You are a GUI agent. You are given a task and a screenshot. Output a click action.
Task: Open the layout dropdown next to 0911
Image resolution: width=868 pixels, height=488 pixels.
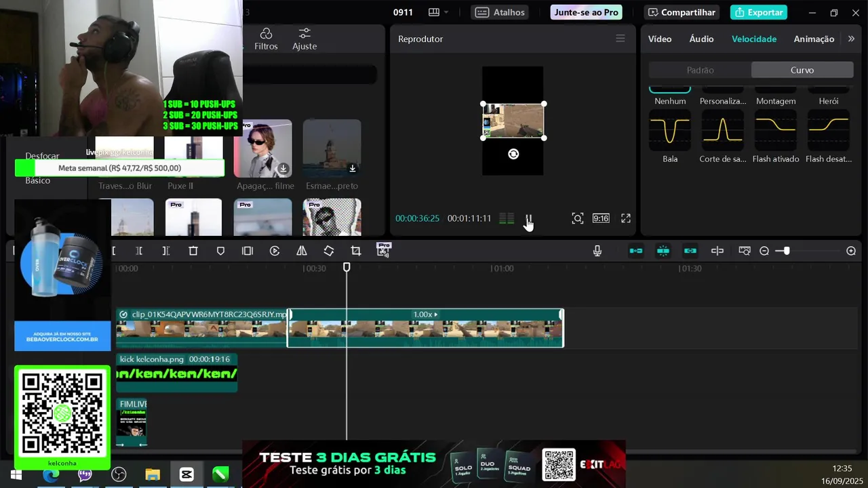pyautogui.click(x=439, y=12)
